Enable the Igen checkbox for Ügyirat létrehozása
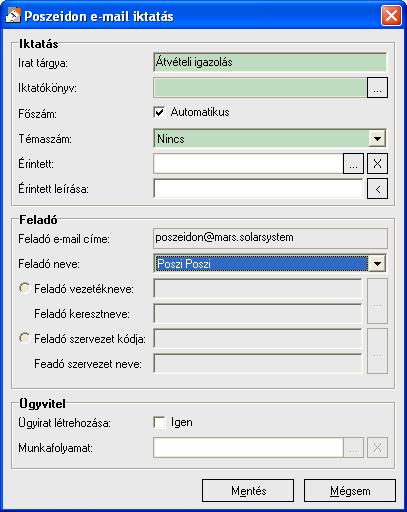407x512 pixels. (x=159, y=422)
